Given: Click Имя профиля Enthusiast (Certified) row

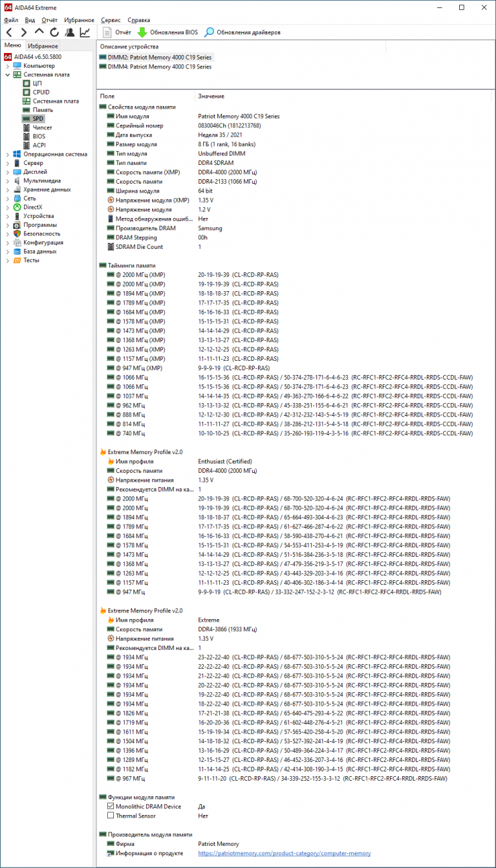Looking at the screenshot, I should [296, 462].
